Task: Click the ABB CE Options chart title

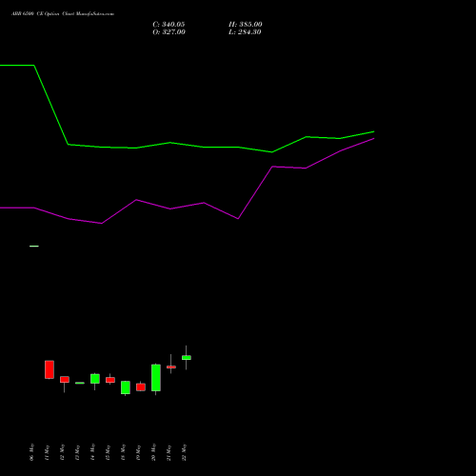Action: point(63,14)
